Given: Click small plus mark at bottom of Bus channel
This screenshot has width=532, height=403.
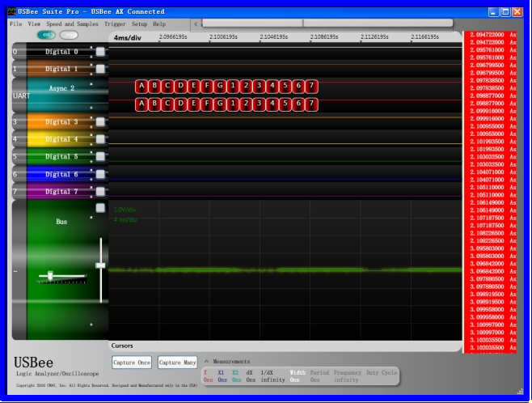Looking at the screenshot, I should point(91,325).
